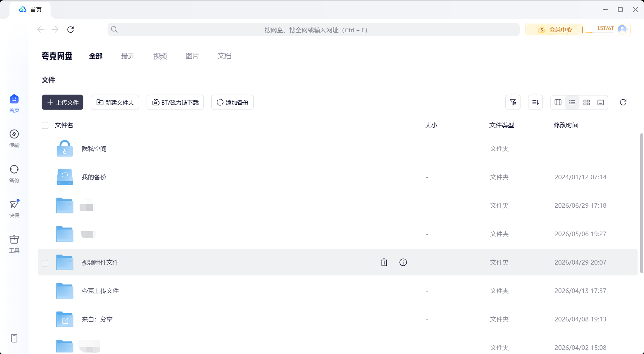Click the date 2026/05/06 19:27
The width and height of the screenshot is (644, 354).
pyautogui.click(x=580, y=234)
